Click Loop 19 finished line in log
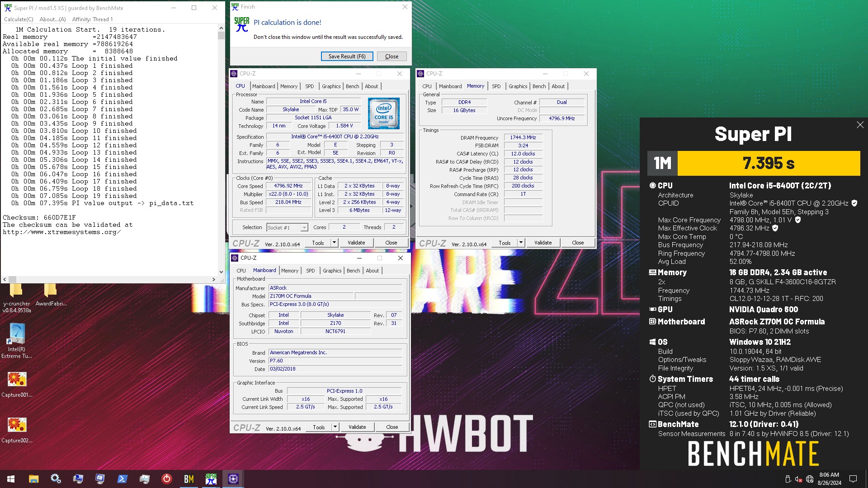The width and height of the screenshot is (868, 488). click(x=74, y=196)
